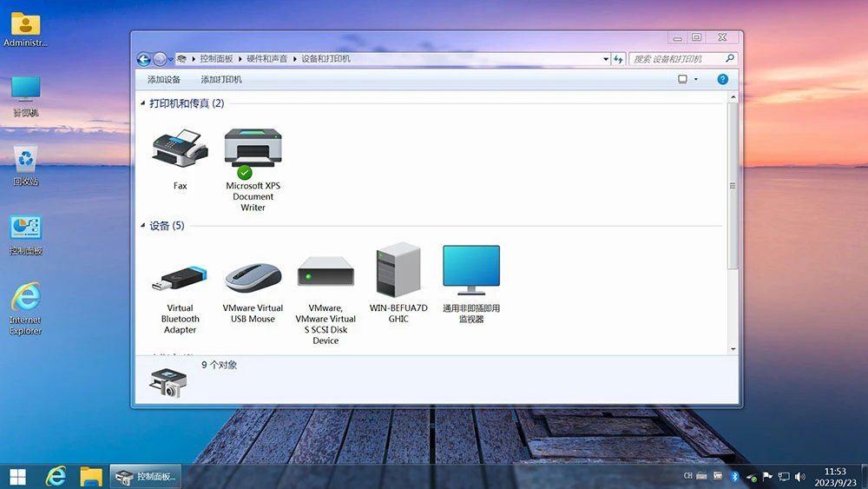
Task: Click the vertical scrollbar down arrow
Action: coord(733,348)
